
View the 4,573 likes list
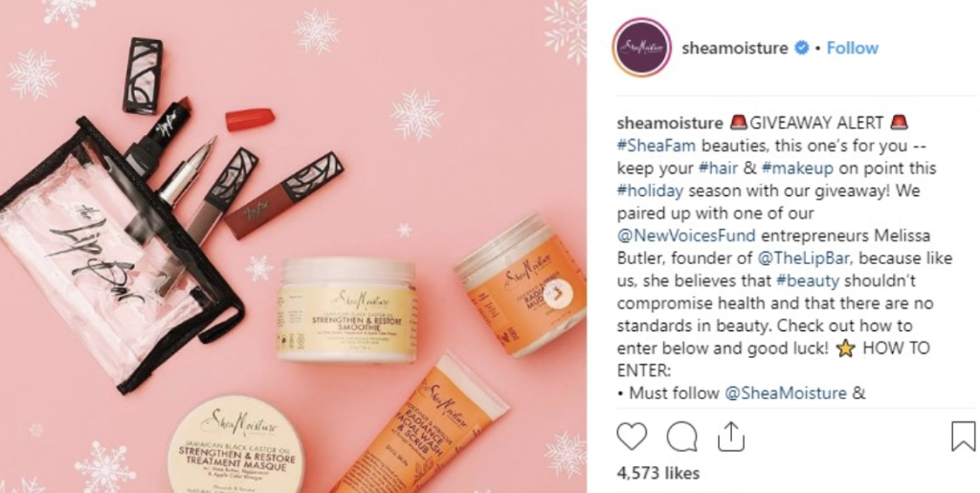(x=658, y=473)
